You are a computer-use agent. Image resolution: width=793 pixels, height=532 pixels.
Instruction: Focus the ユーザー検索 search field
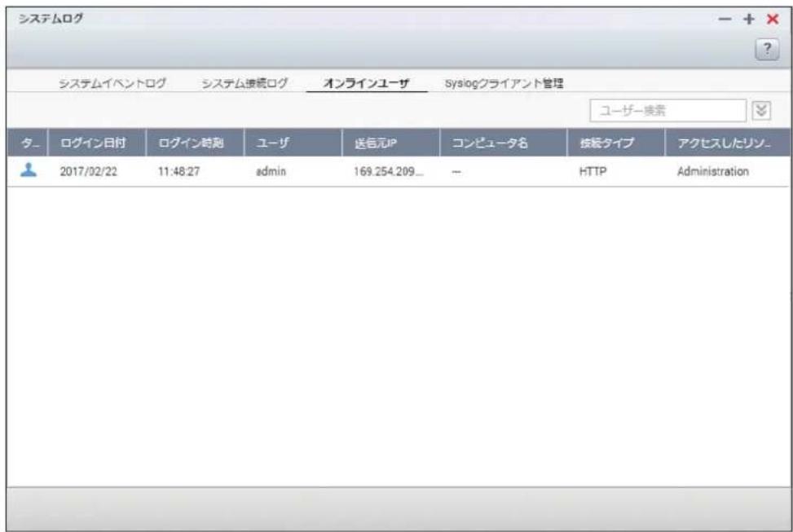click(x=667, y=110)
